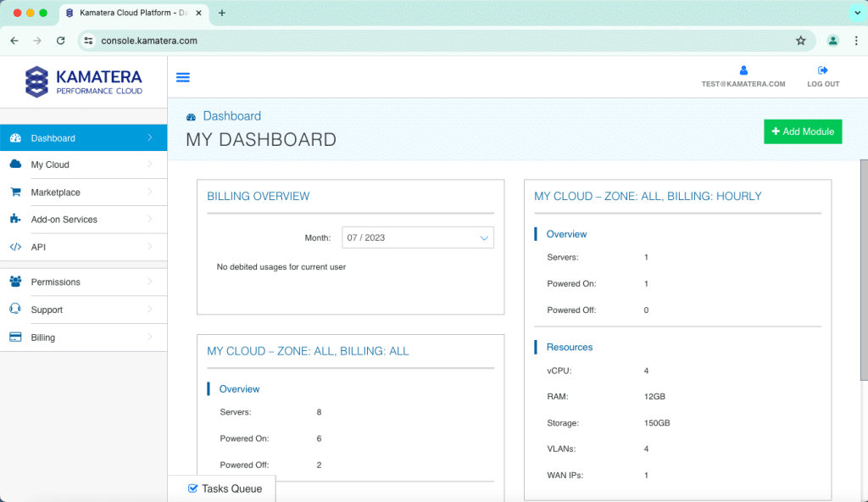
Task: Reload the page with the refresh icon
Action: tap(60, 41)
